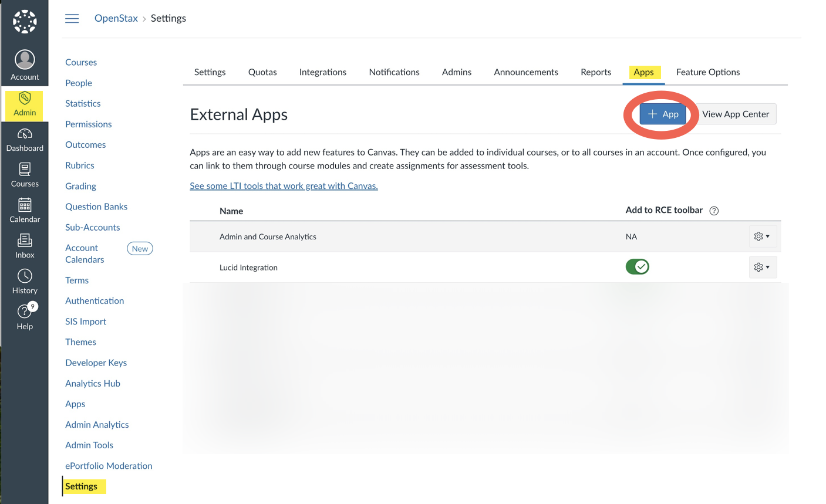Open the OpenStax breadcrumb link
826x504 pixels.
coord(116,18)
